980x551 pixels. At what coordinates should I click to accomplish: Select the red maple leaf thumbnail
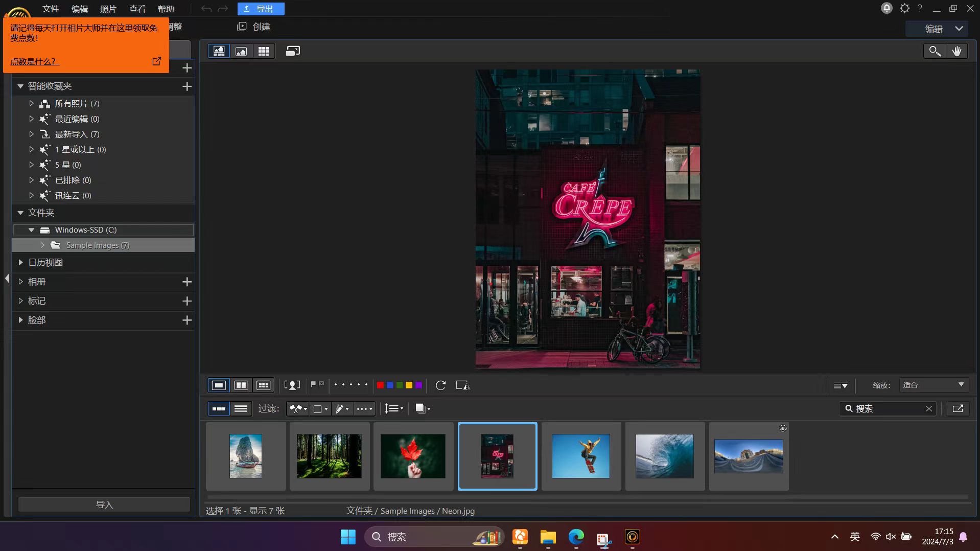click(x=413, y=456)
